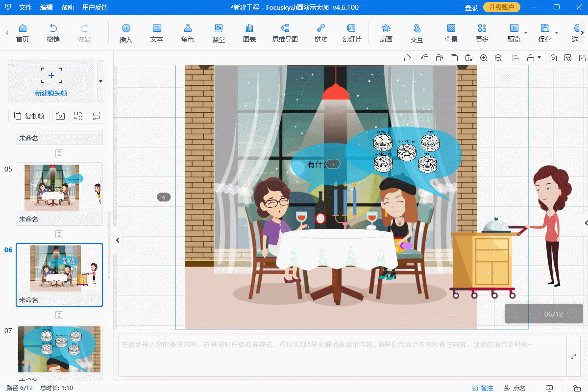This screenshot has width=588, height=392.
Task: Open the 文件 menu
Action: pyautogui.click(x=25, y=7)
